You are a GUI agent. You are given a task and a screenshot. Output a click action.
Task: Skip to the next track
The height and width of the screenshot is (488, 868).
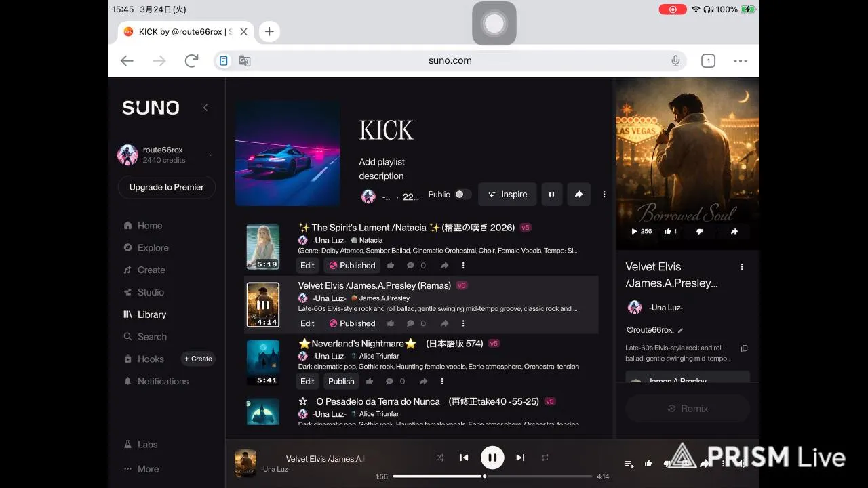[x=520, y=457]
